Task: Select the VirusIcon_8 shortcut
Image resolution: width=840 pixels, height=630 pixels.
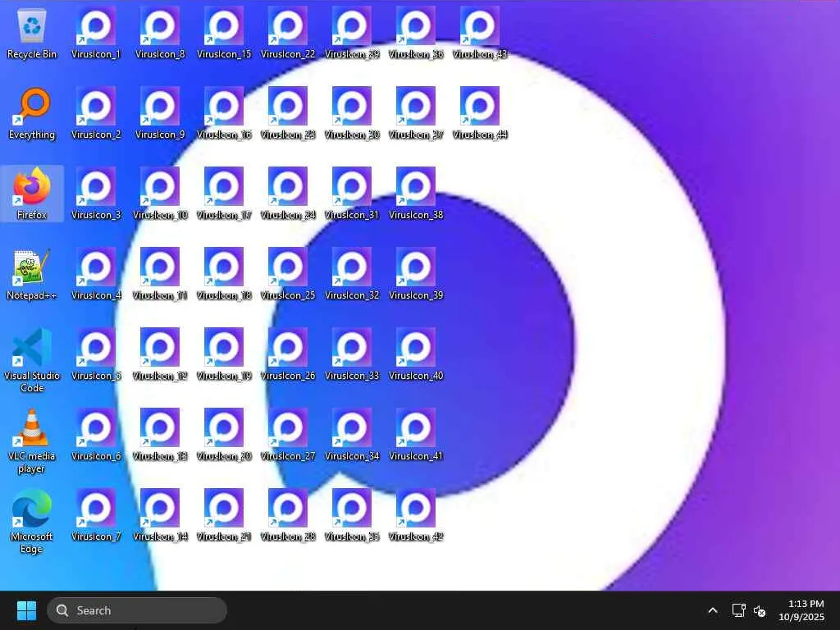Action: (x=160, y=32)
